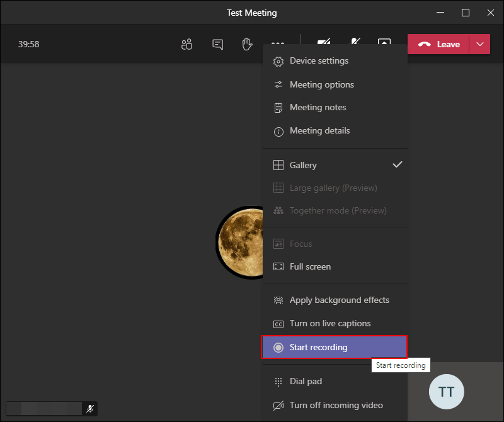Turn on live captions
Image resolution: width=504 pixels, height=422 pixels.
click(335, 323)
